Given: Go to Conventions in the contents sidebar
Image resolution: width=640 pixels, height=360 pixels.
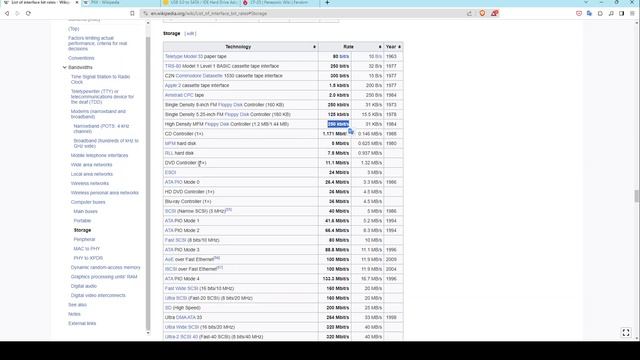Looking at the screenshot, I should 81,58.
